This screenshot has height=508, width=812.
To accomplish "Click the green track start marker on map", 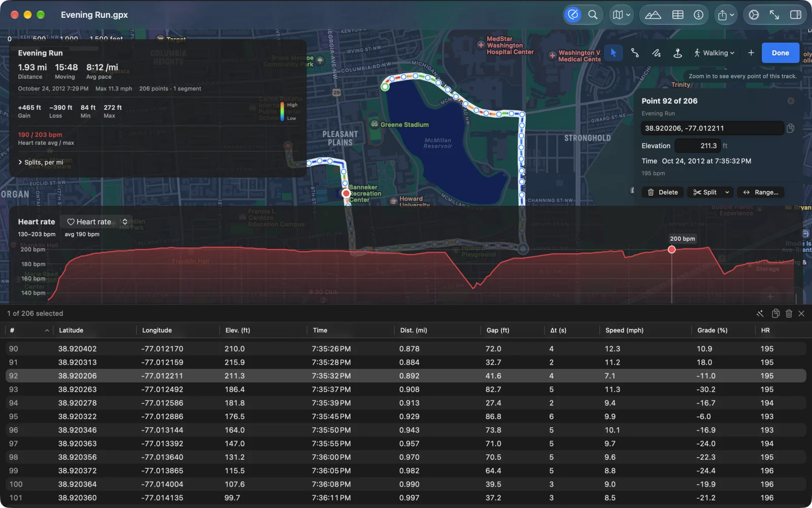I will (x=385, y=87).
